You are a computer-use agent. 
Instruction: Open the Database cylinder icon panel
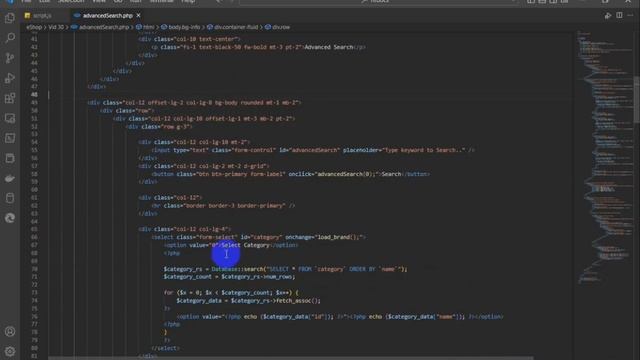tap(10, 198)
